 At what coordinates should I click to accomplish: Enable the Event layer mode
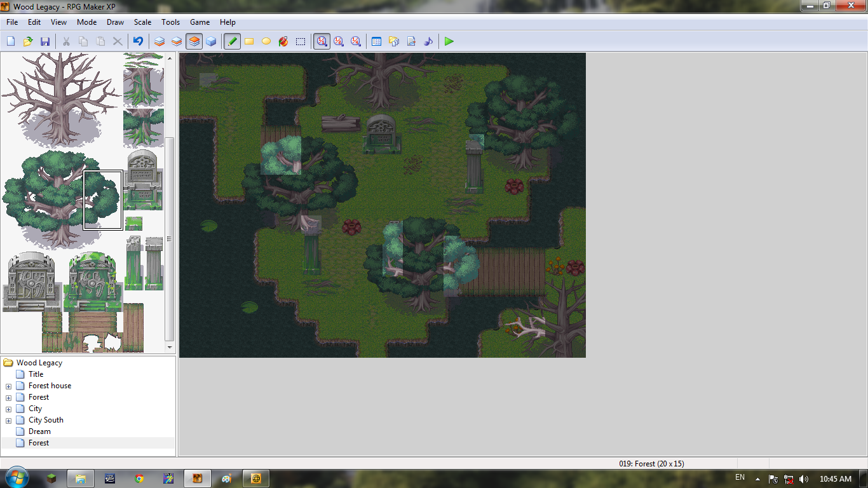[x=212, y=41]
